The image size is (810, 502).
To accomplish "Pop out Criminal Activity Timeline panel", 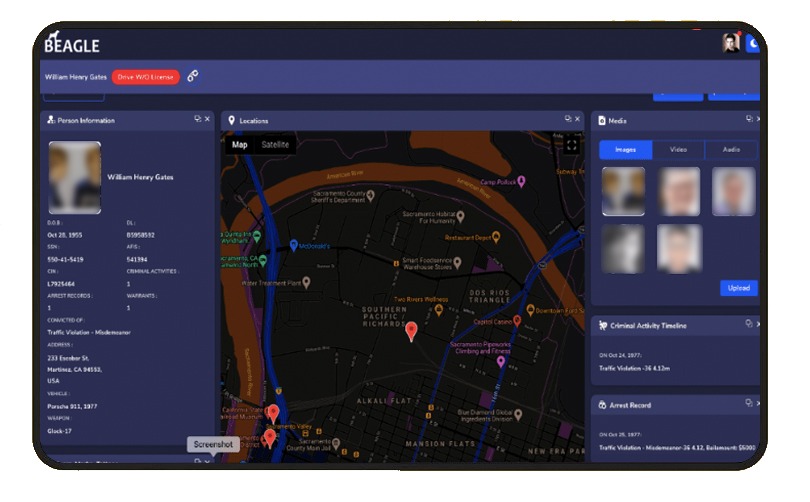I will click(x=749, y=324).
